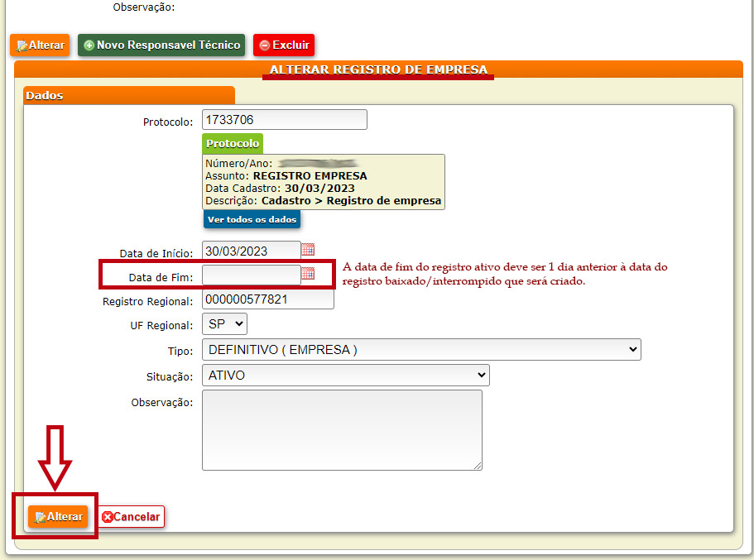Image resolution: width=754 pixels, height=560 pixels.
Task: Cancel the registration edit form
Action: (x=131, y=517)
